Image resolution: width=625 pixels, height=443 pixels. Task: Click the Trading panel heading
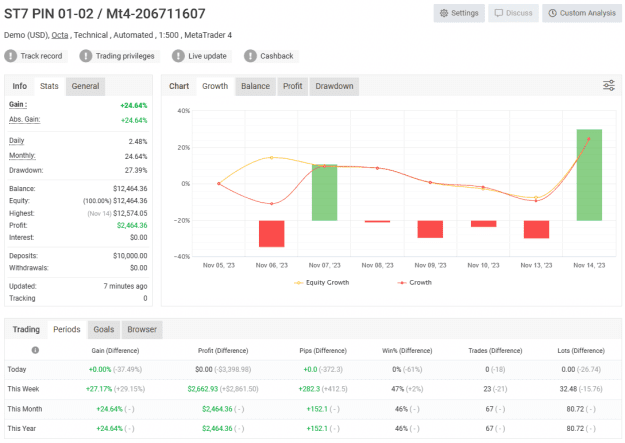tap(26, 329)
